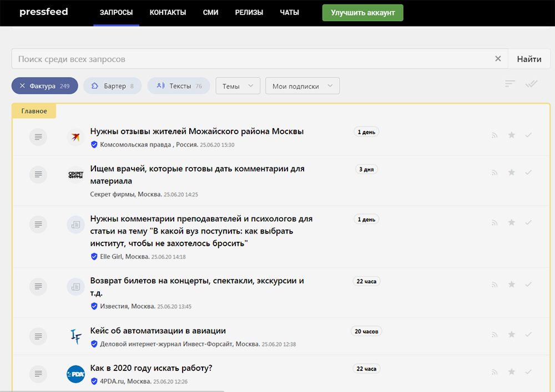The width and height of the screenshot is (555, 392).
Task: Star the вуз article request
Action: pos(512,222)
